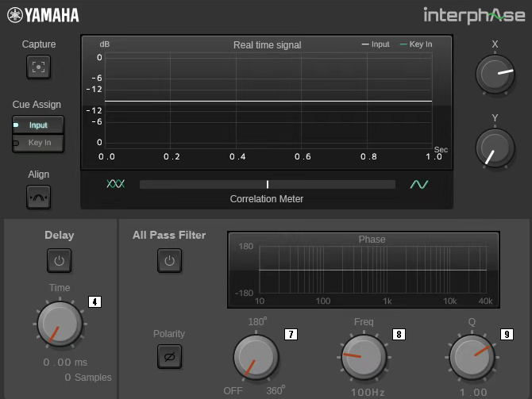Viewport: 532px width, 399px height.
Task: Click the out-of-phase crossed waves icon
Action: pos(116,184)
